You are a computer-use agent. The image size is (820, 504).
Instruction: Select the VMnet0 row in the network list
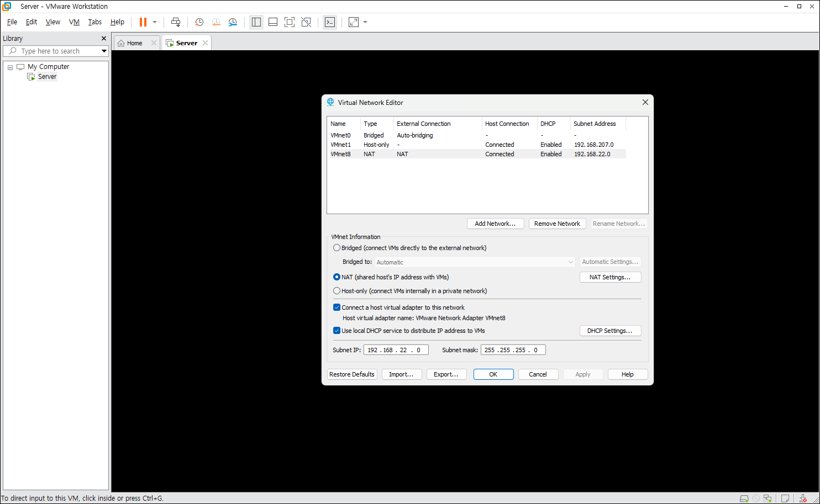(477, 135)
